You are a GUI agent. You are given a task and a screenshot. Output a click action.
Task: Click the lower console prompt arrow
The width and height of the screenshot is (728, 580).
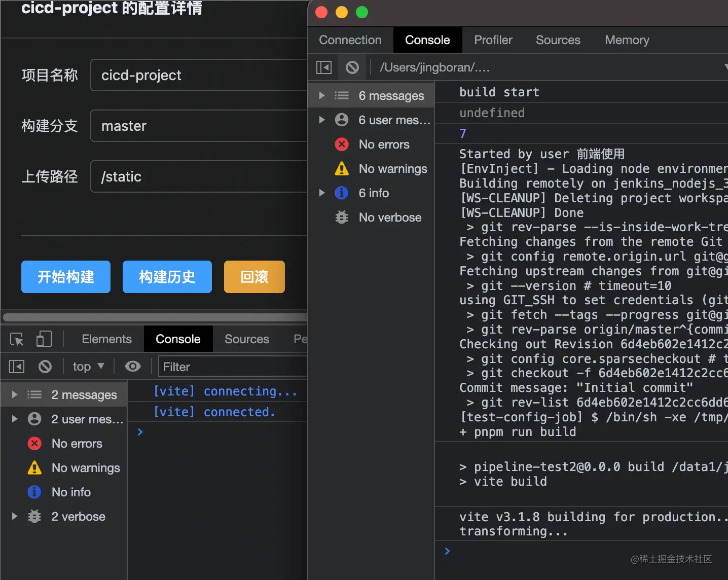click(140, 432)
